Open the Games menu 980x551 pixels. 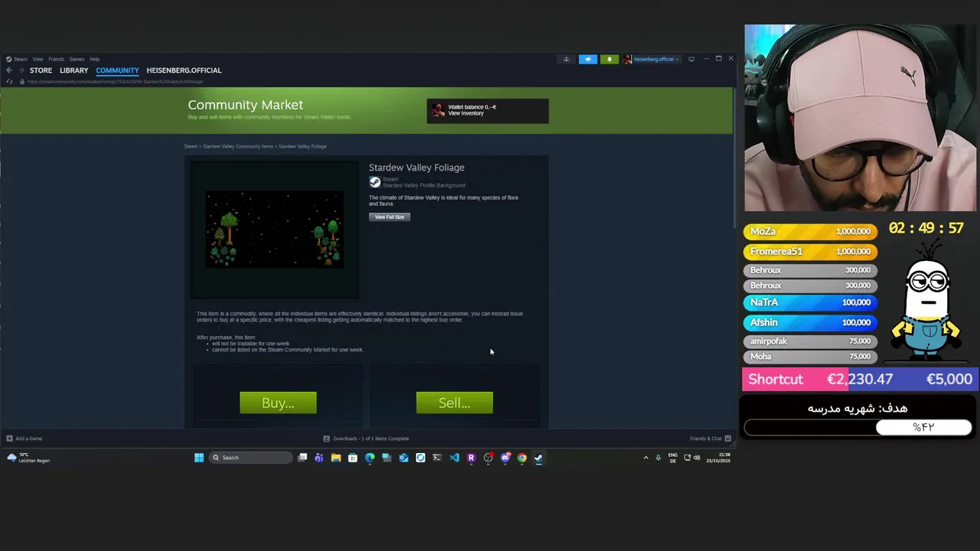pos(77,59)
